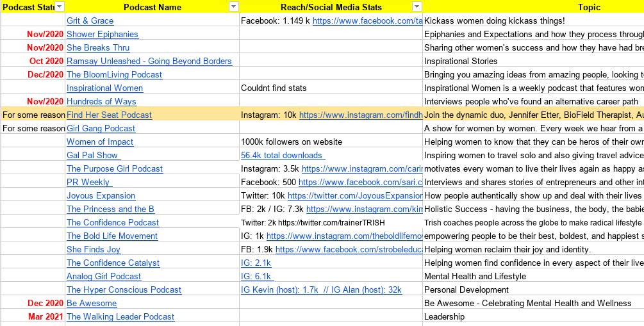
Task: Select 'For some reason' cell in Girl Gang row
Action: point(33,129)
